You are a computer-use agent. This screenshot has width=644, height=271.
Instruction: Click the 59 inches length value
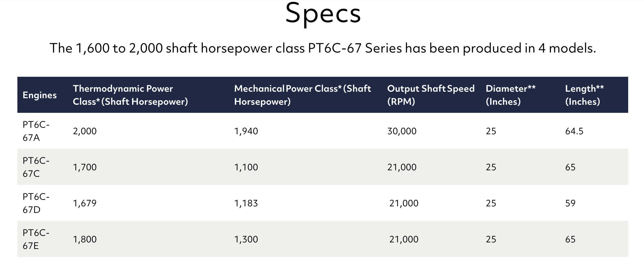570,203
